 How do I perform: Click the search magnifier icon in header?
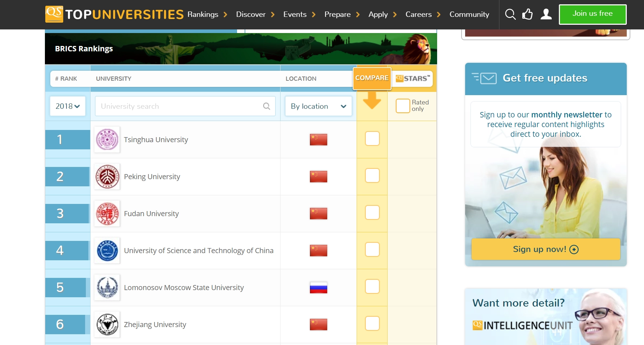pyautogui.click(x=510, y=14)
